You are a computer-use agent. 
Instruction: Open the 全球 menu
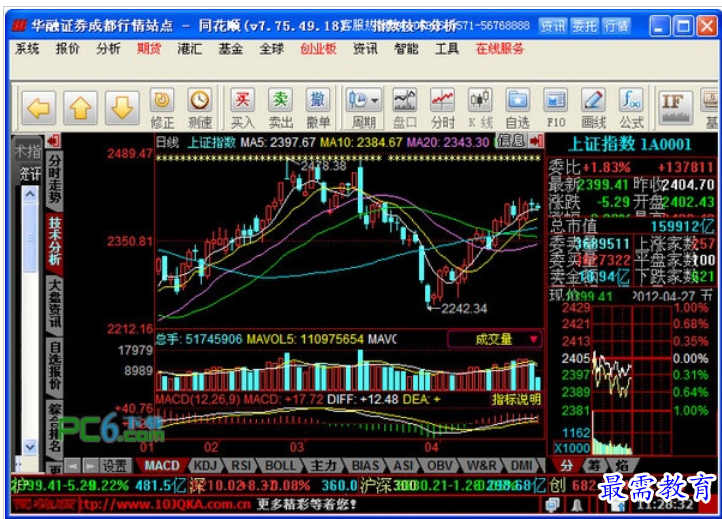click(271, 48)
